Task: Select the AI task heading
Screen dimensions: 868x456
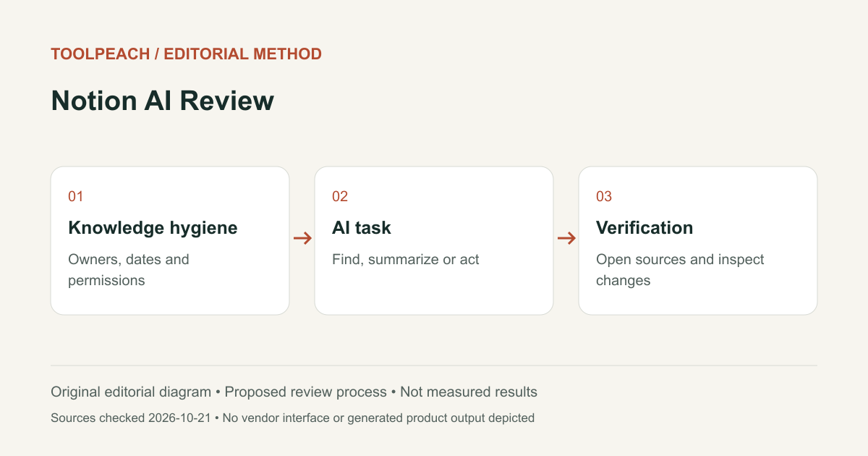Action: click(x=362, y=228)
